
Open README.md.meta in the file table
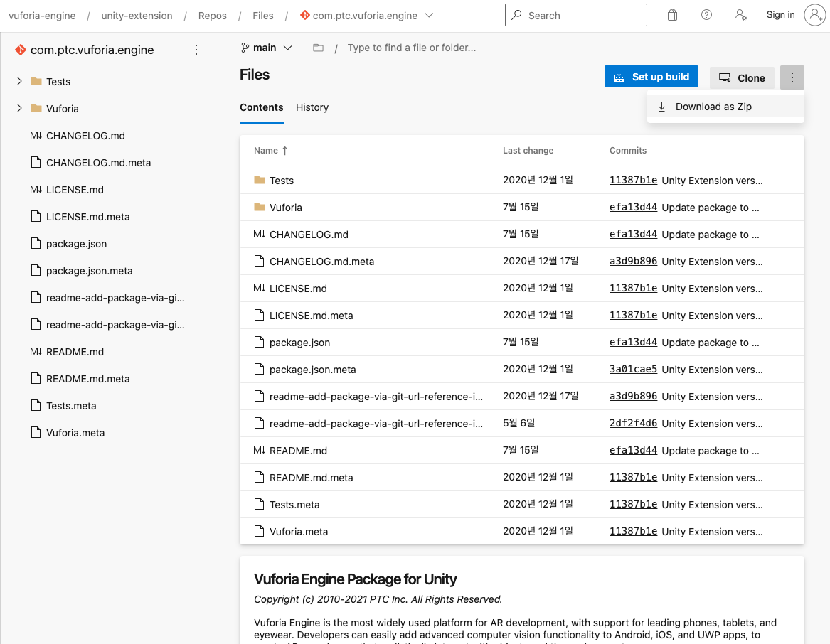(x=312, y=477)
